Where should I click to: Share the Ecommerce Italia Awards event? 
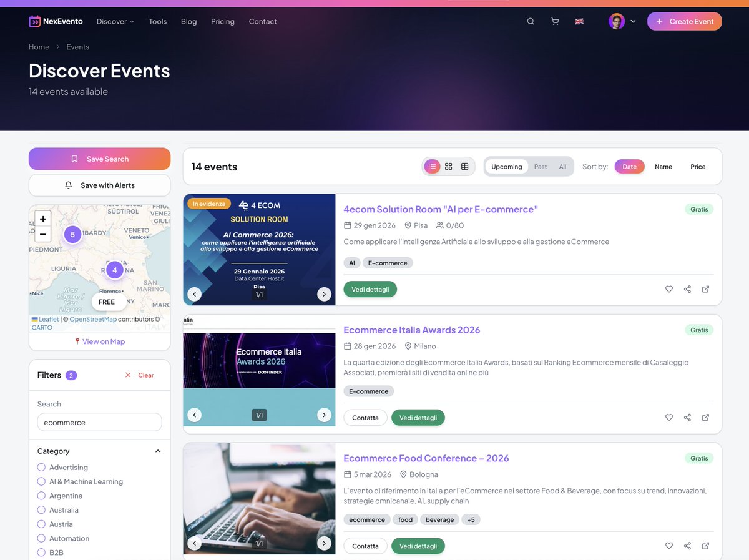[687, 417]
